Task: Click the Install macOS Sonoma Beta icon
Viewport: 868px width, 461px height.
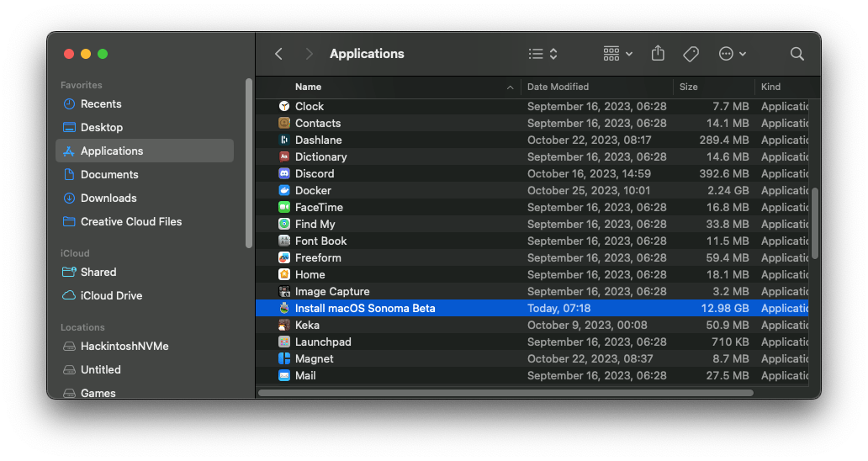Action: (284, 308)
